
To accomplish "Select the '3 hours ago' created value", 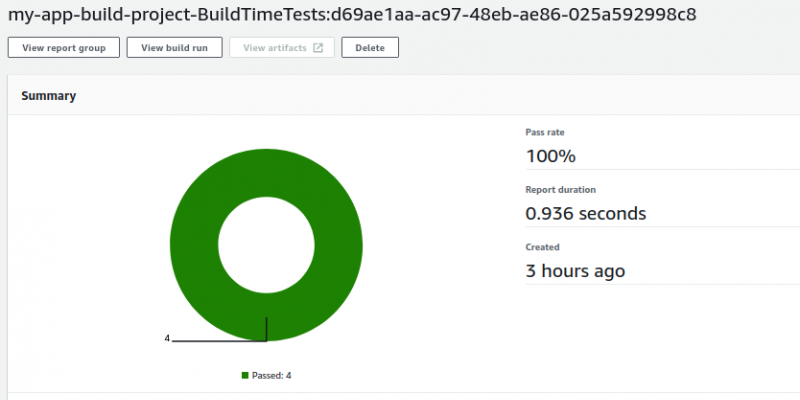I will [575, 271].
